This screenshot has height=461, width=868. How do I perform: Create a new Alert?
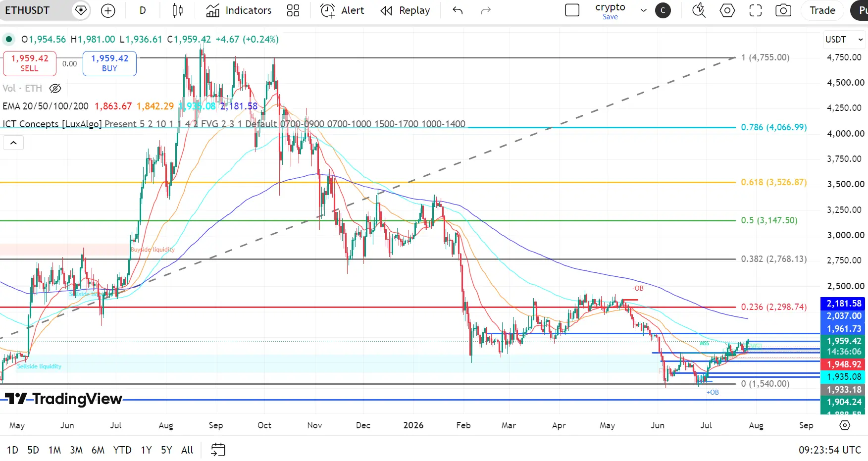[342, 10]
